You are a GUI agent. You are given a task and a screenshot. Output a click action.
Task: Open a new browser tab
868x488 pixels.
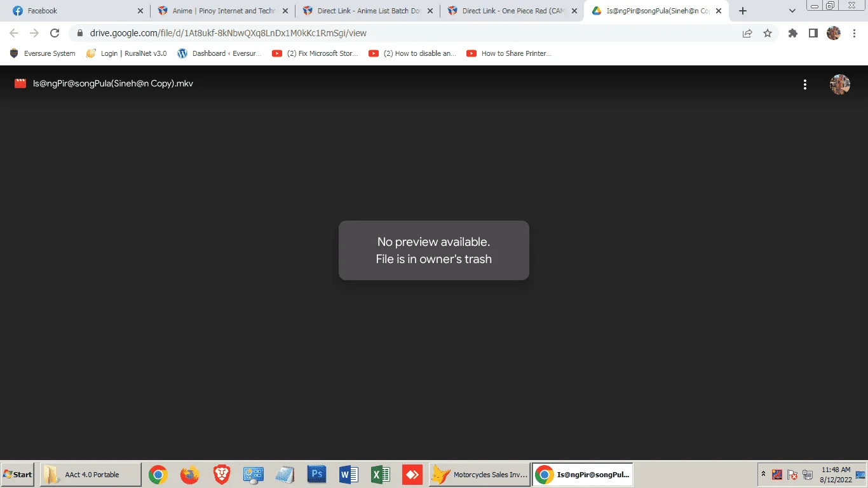coord(743,11)
